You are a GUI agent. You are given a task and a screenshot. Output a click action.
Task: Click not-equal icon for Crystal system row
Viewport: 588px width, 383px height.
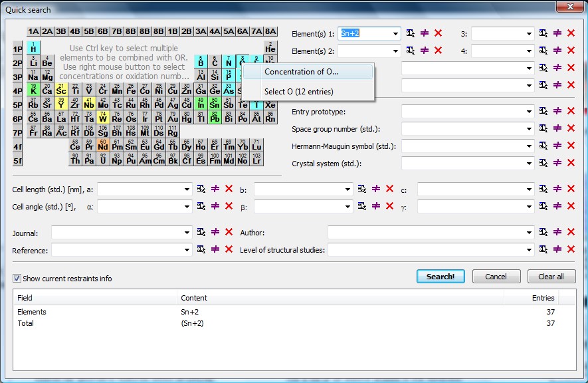(557, 163)
